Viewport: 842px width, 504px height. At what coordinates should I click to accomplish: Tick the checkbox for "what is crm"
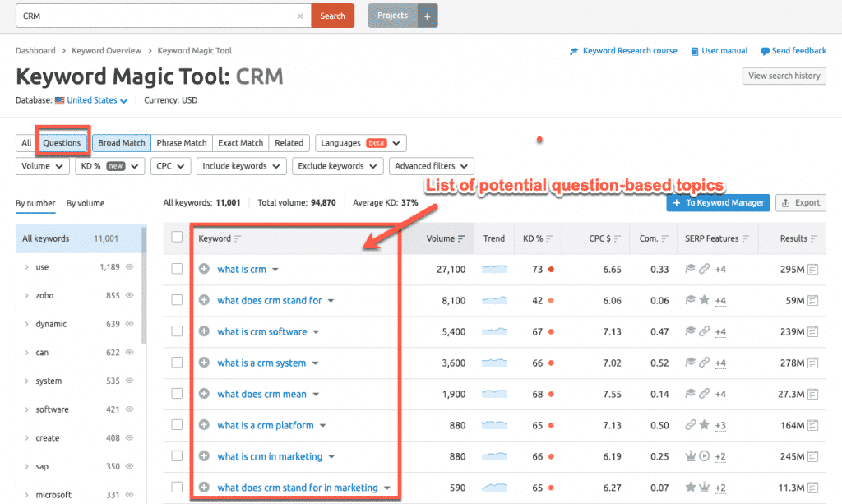177,269
